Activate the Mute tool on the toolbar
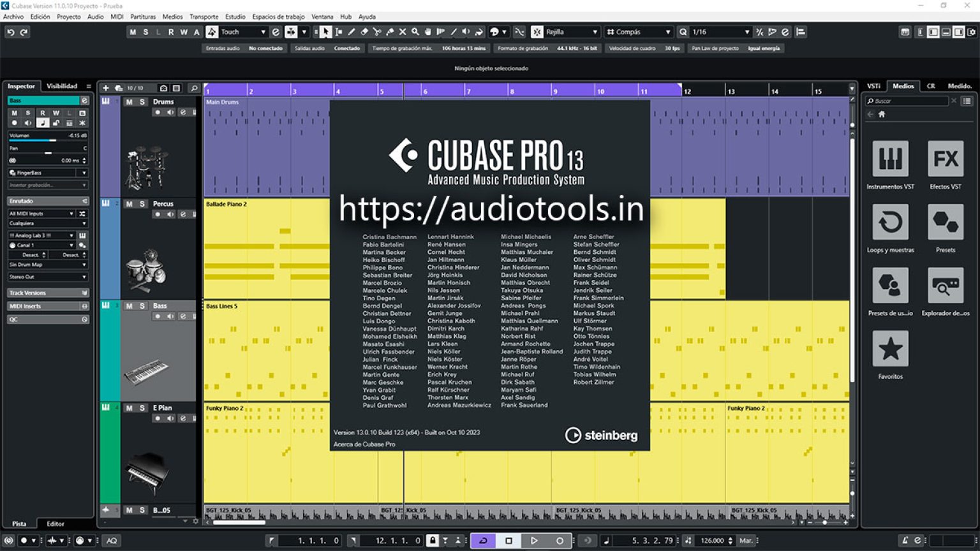Screen dimensions: 980x551 (x=403, y=32)
